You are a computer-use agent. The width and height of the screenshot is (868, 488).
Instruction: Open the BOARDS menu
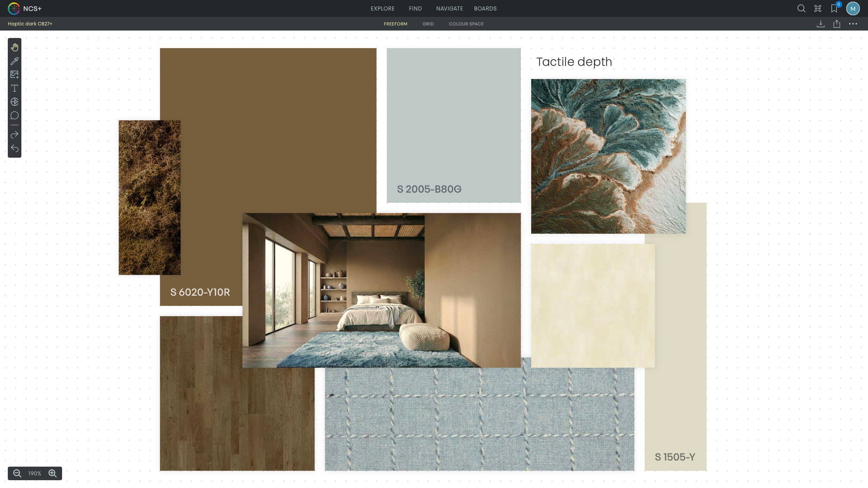[x=485, y=8]
